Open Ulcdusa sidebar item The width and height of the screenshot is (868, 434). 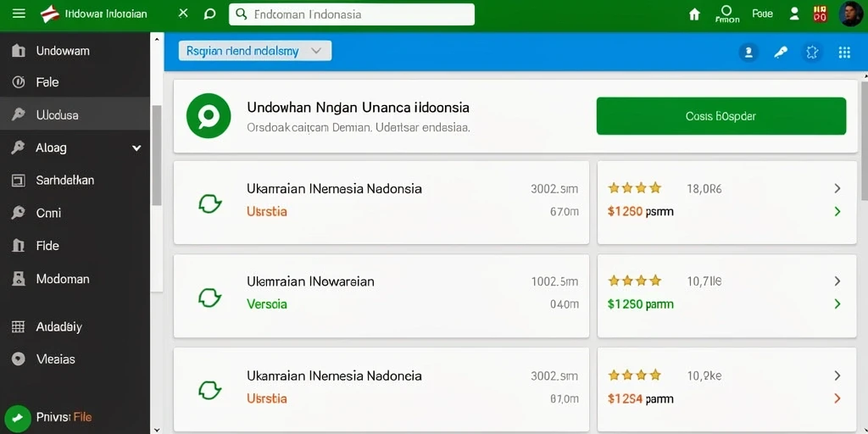(x=75, y=114)
